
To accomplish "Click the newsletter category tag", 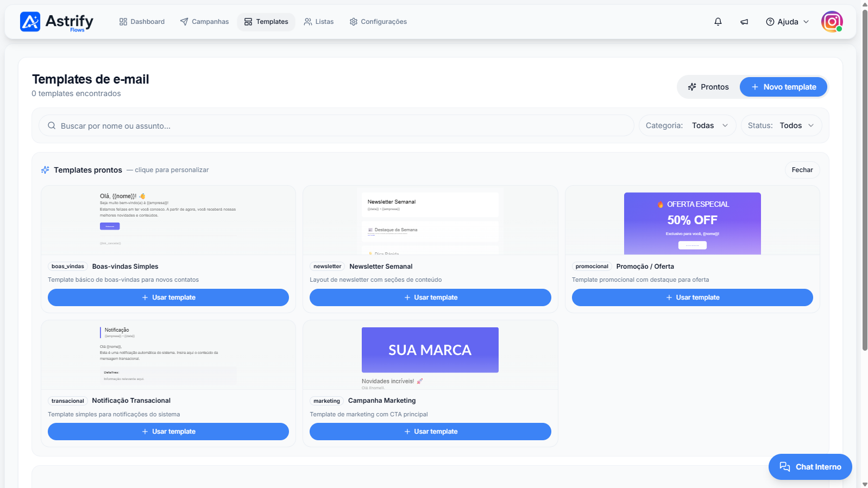I will [328, 267].
